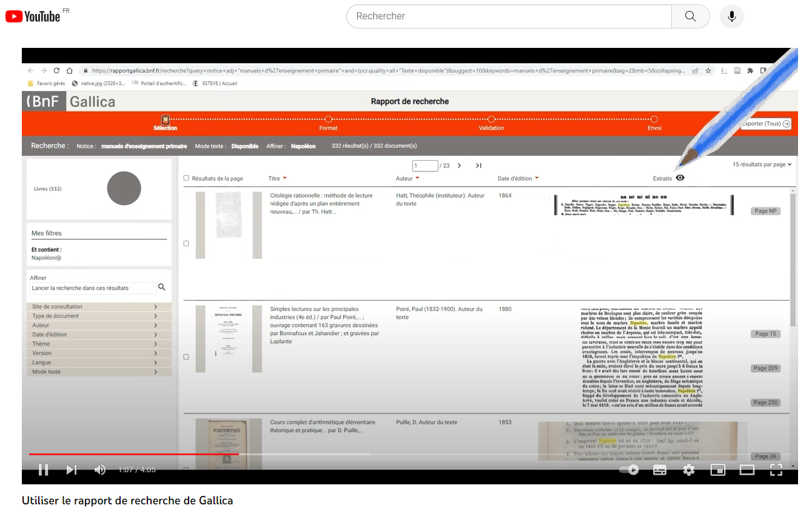The height and width of the screenshot is (511, 812).
Task: Open Cours complet d'arithmétique cover thumbnail
Action: [x=229, y=444]
